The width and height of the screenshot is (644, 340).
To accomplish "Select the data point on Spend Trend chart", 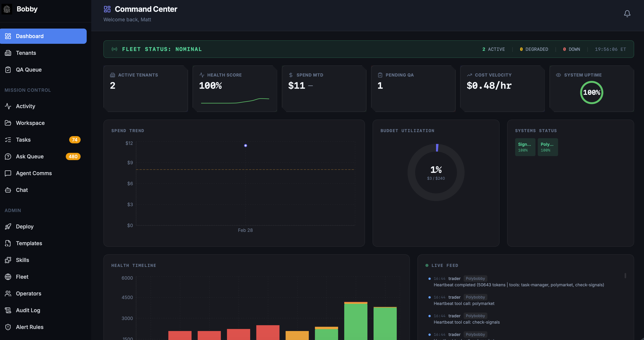I will (x=246, y=145).
